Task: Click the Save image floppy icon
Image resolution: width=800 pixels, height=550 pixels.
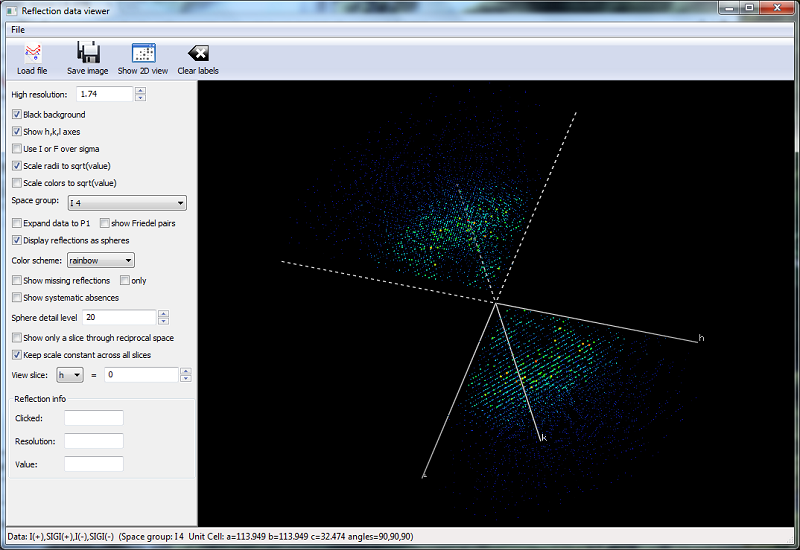Action: click(88, 54)
